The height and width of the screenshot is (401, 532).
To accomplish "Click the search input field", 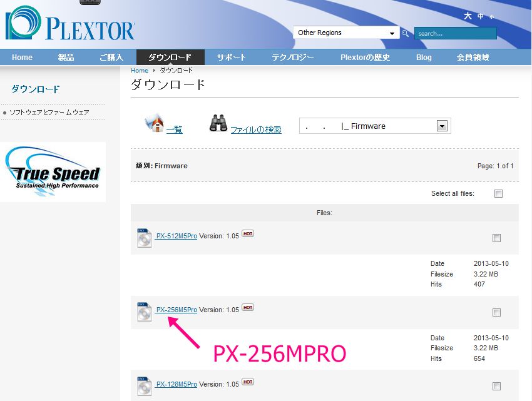I will (x=455, y=33).
